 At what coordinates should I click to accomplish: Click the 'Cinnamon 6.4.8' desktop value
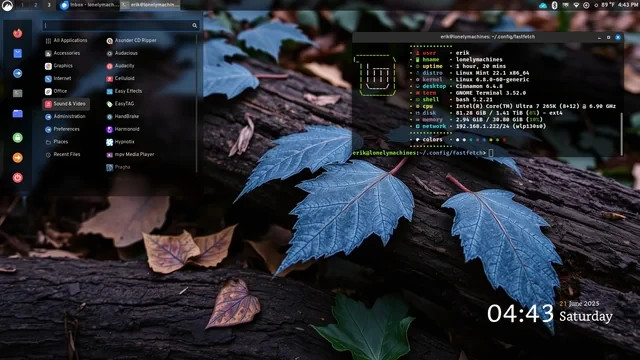[479, 86]
